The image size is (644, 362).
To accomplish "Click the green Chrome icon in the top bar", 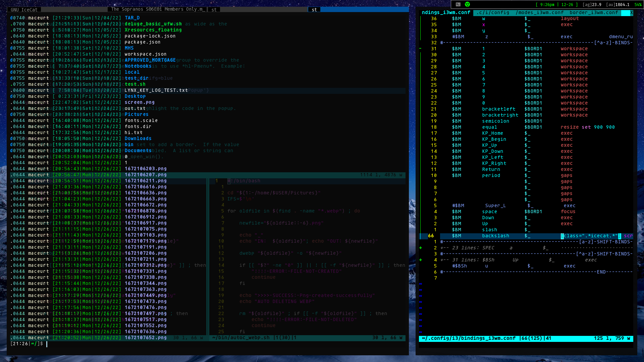I will point(467,4).
